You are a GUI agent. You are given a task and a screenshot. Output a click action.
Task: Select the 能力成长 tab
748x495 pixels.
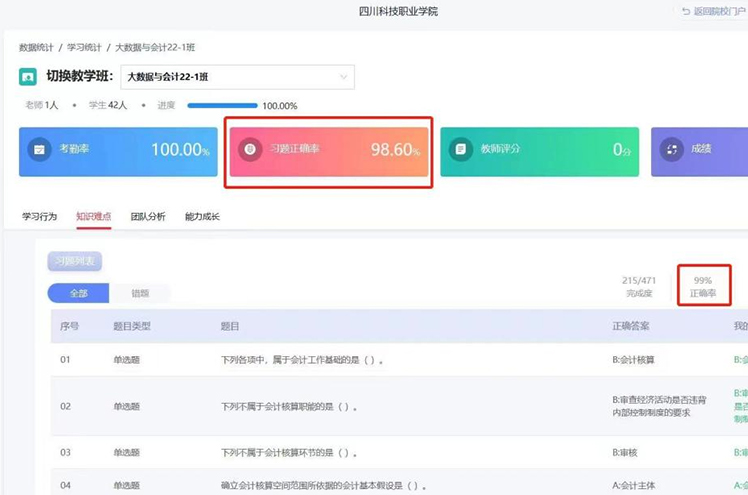click(x=202, y=216)
